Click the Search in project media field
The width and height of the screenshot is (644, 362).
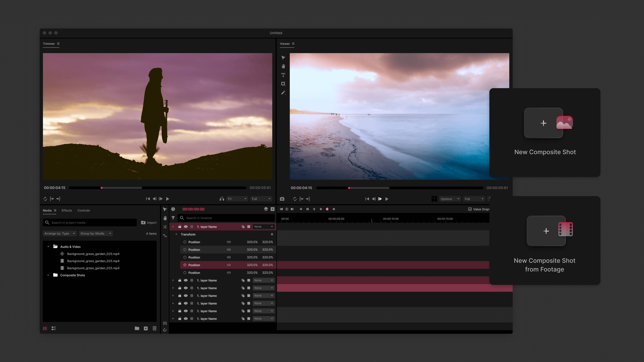pyautogui.click(x=90, y=223)
